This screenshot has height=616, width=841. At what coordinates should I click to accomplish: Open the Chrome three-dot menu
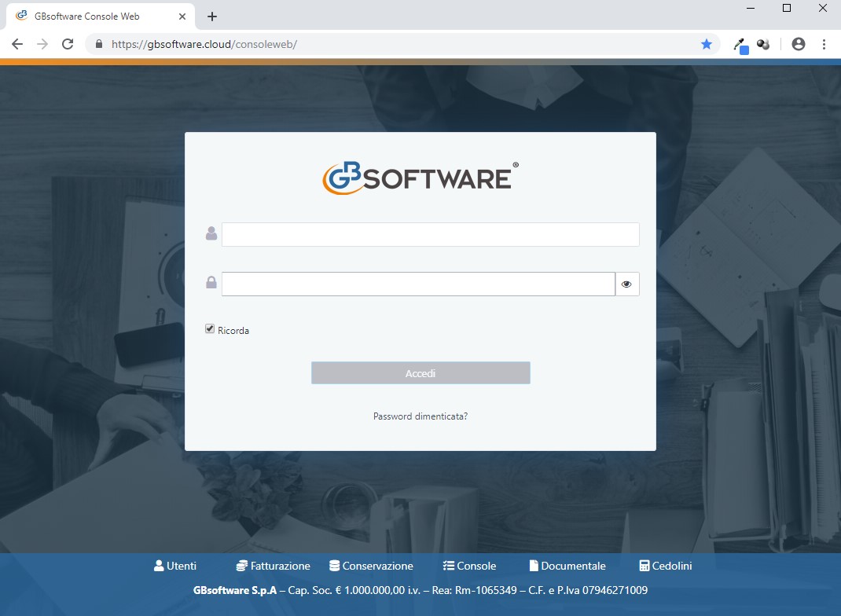(824, 44)
